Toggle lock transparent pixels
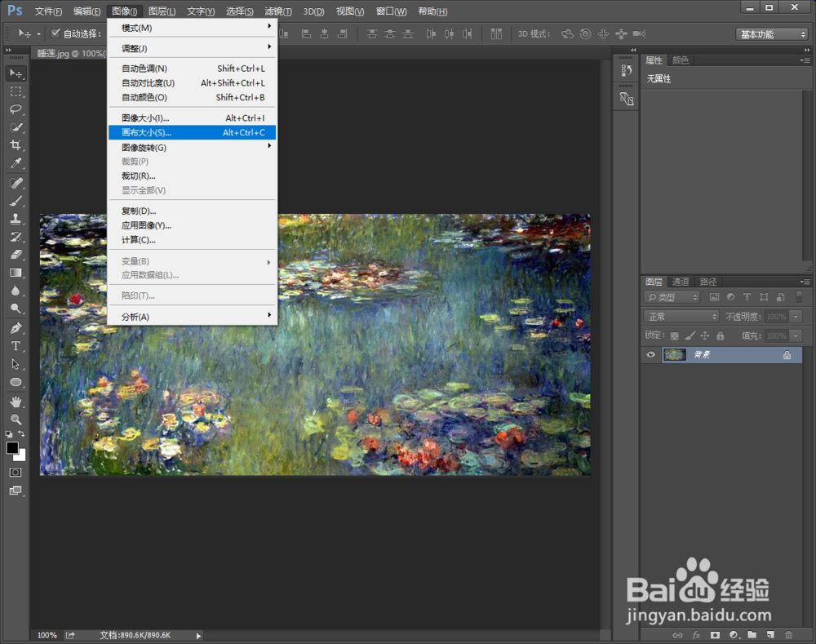Viewport: 816px width, 644px height. click(675, 335)
